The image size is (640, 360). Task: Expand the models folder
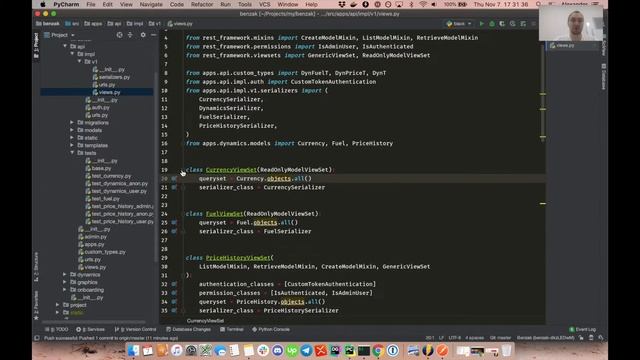(x=72, y=130)
